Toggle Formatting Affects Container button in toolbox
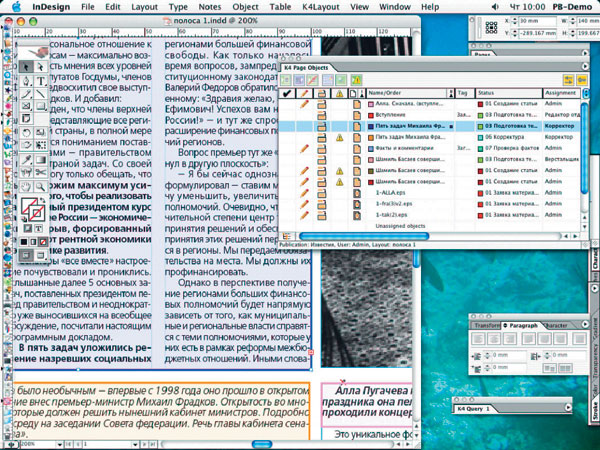Viewport: 600px width, 450px height. click(x=28, y=228)
